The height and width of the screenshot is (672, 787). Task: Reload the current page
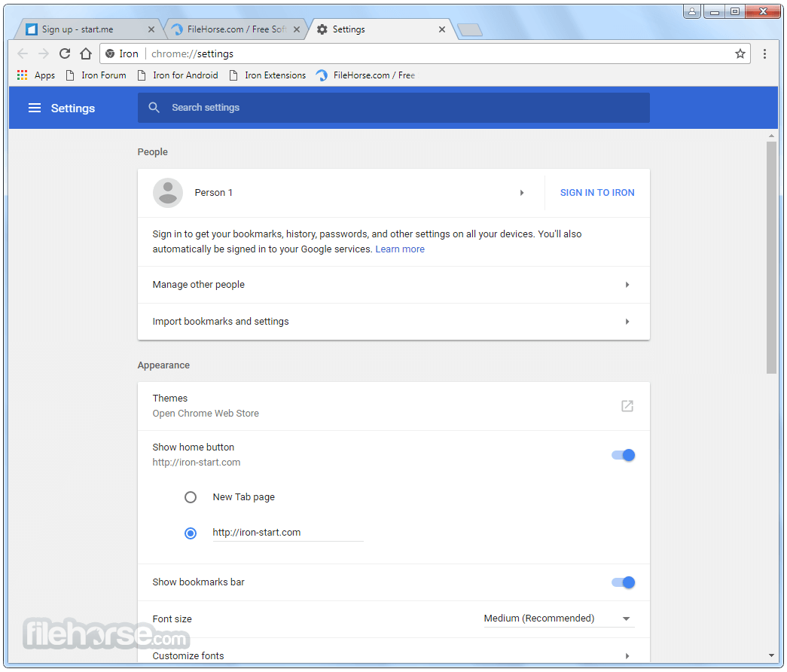point(65,53)
